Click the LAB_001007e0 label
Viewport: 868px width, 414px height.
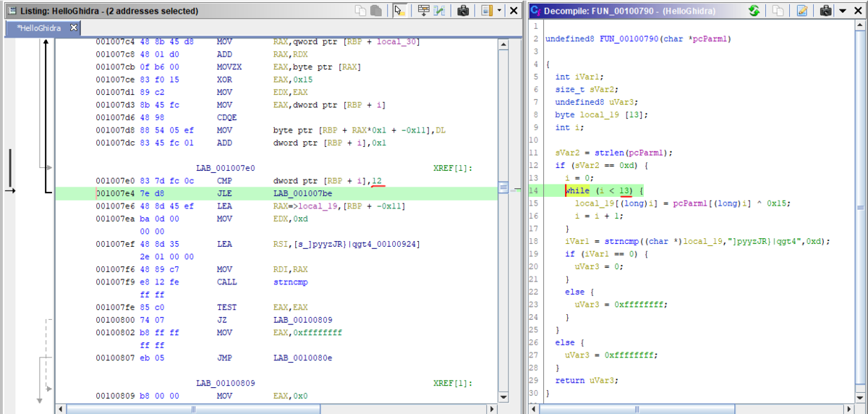225,168
